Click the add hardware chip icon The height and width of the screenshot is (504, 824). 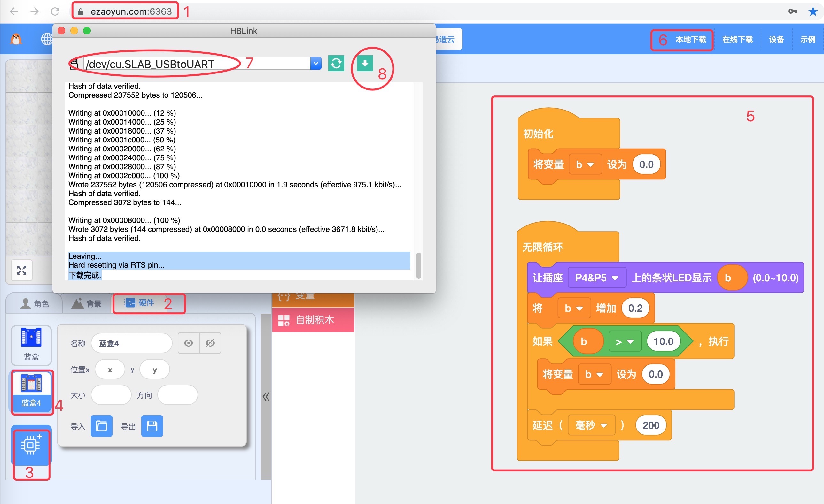(31, 445)
